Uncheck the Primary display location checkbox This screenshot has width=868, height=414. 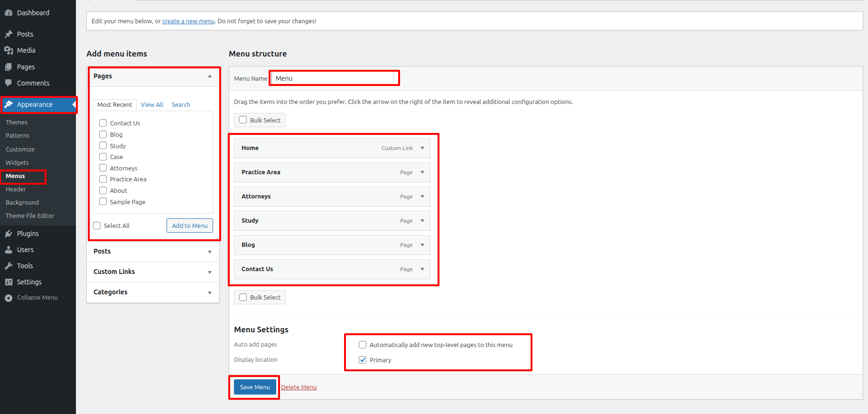coord(363,360)
